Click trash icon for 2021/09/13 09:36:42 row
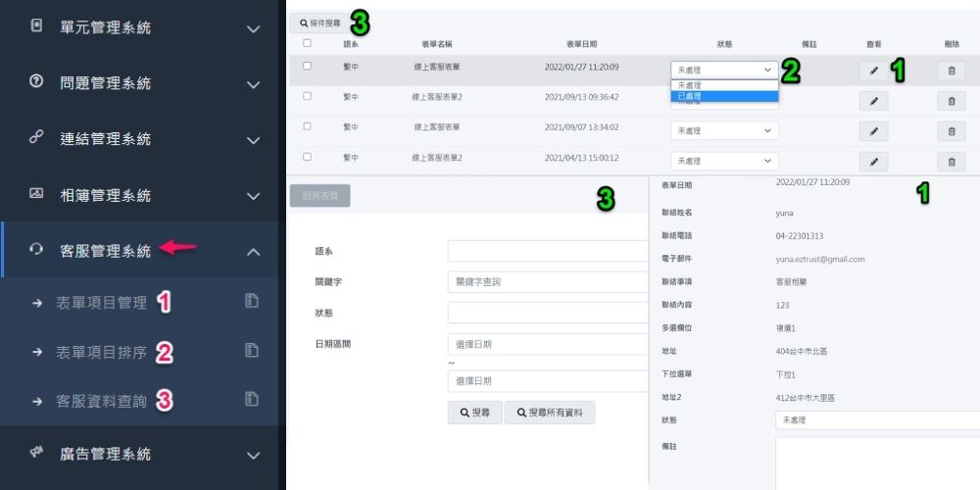 tap(952, 101)
